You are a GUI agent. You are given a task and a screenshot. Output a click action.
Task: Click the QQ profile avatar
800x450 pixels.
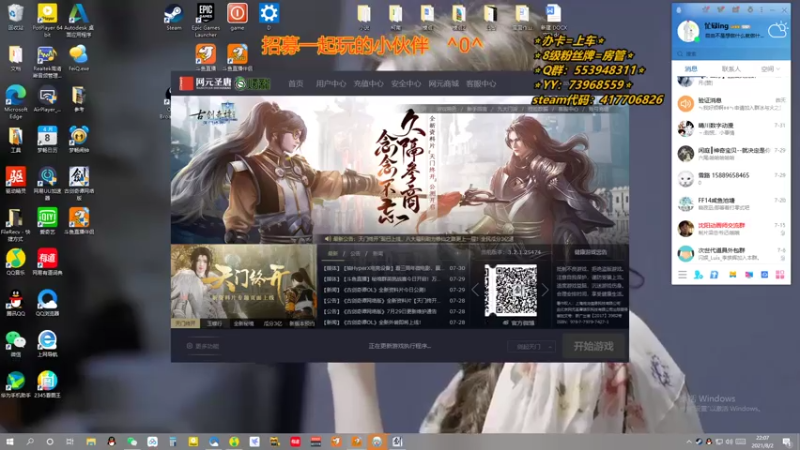click(x=688, y=31)
